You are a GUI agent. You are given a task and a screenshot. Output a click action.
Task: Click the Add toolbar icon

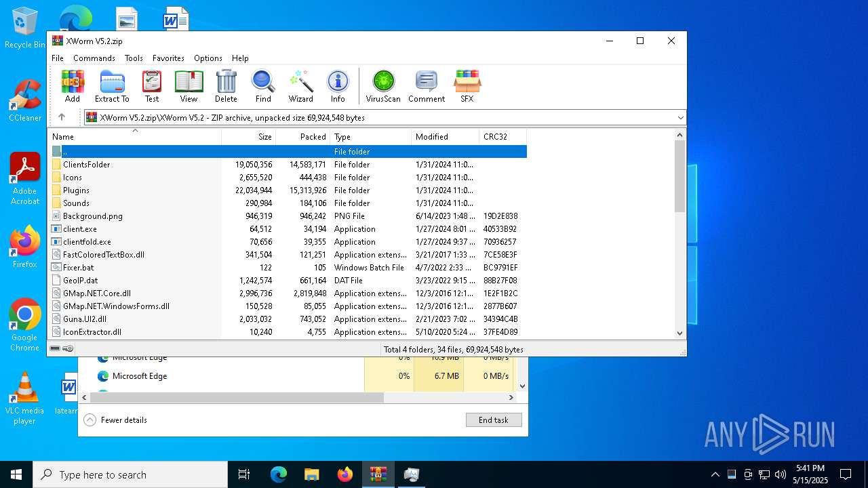pyautogui.click(x=73, y=86)
